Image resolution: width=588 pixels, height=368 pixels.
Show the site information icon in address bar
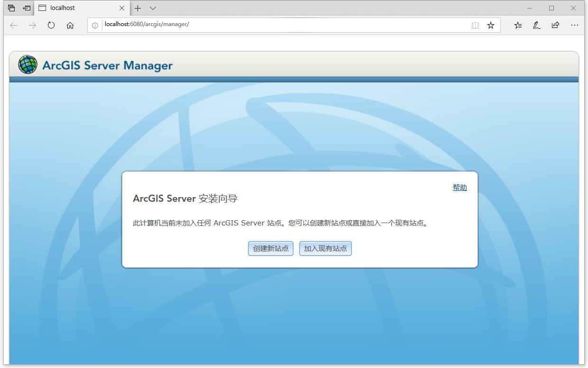(x=95, y=25)
